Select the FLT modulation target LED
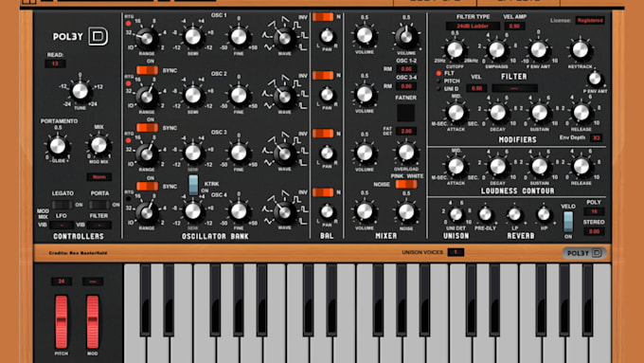 coord(438,73)
